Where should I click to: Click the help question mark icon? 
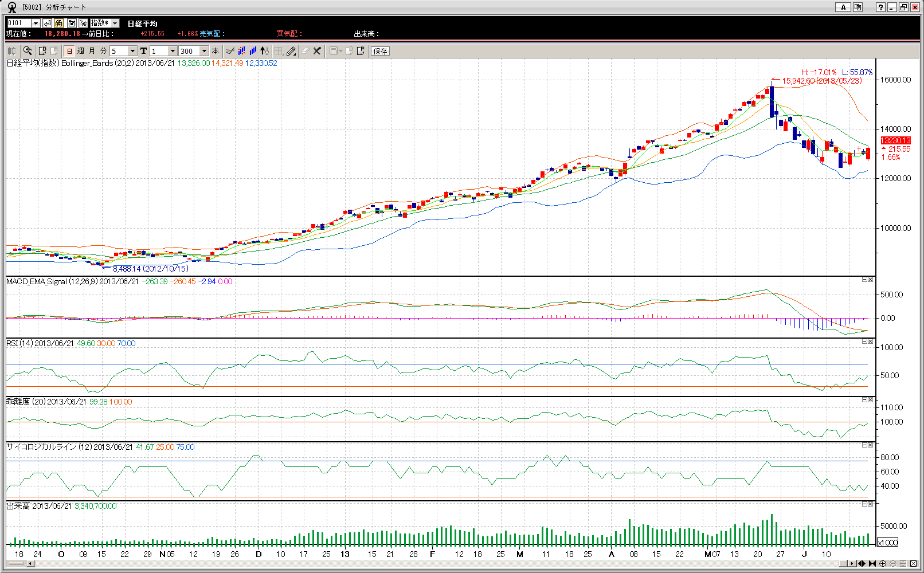tap(880, 7)
